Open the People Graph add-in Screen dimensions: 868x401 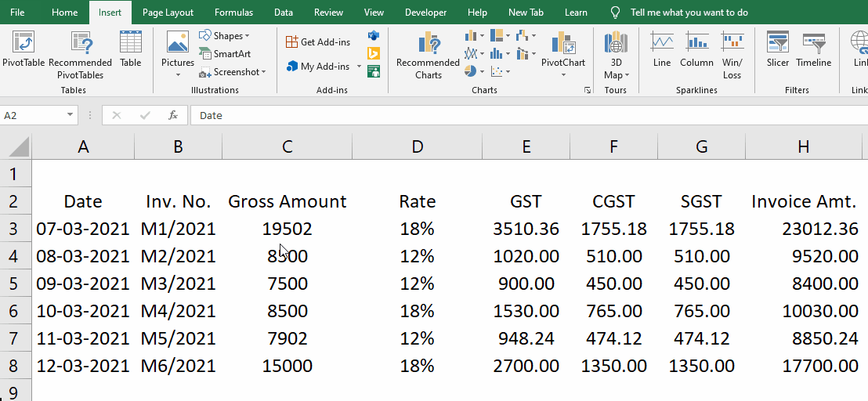(374, 71)
